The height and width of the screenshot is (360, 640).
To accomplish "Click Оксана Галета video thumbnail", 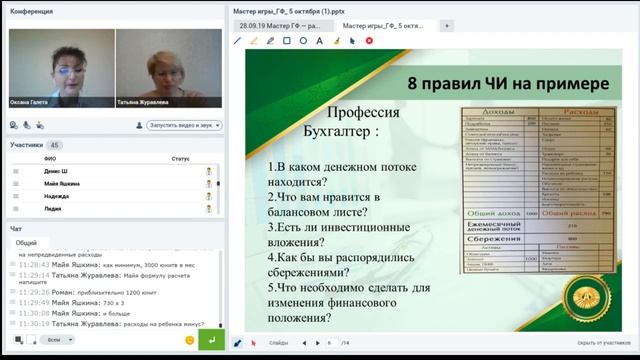I will click(x=62, y=68).
